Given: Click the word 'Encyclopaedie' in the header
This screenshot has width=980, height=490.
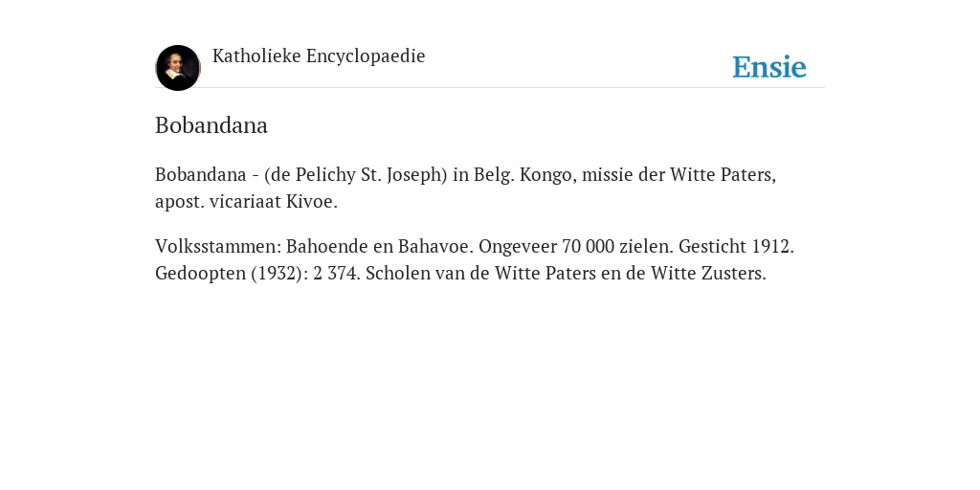Looking at the screenshot, I should tap(366, 56).
